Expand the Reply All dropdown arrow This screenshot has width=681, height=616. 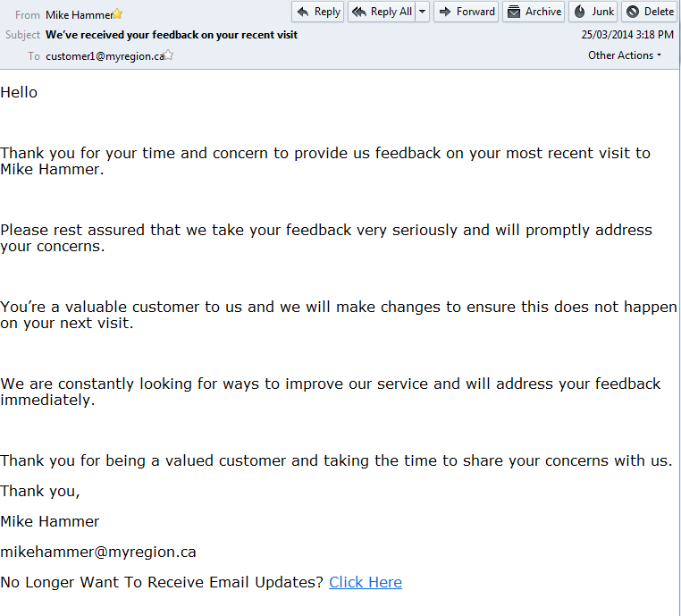(x=422, y=12)
